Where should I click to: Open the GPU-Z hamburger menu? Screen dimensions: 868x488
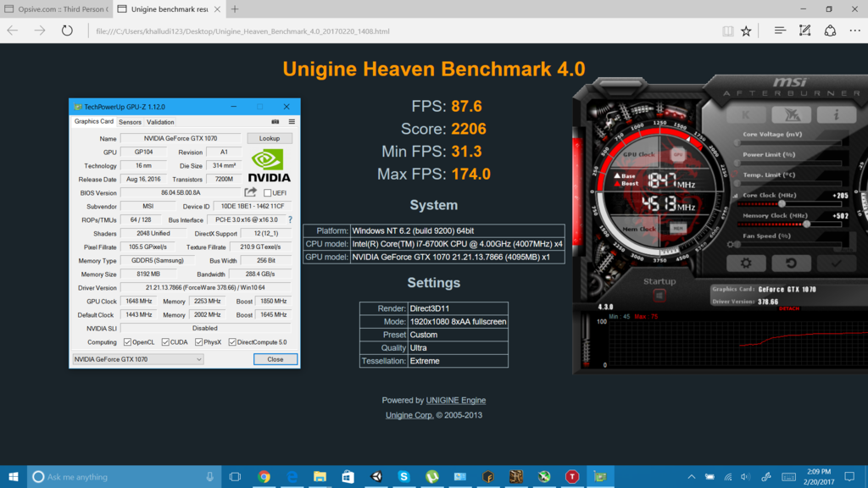pos(292,122)
